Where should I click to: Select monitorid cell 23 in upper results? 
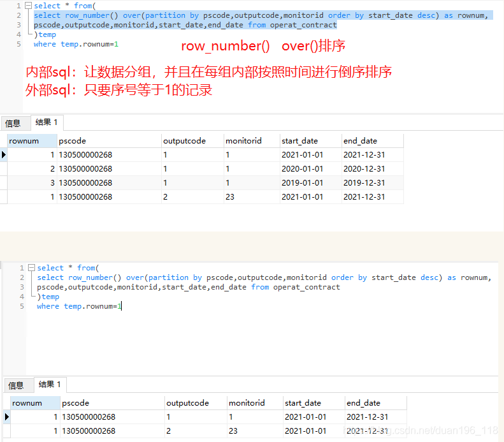click(252, 197)
